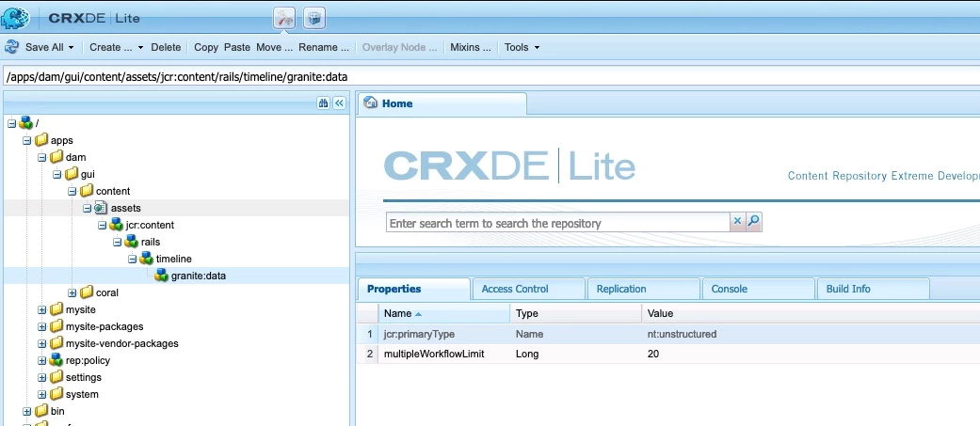Image resolution: width=980 pixels, height=426 pixels.
Task: Click the Delete toolbar button
Action: 166,47
